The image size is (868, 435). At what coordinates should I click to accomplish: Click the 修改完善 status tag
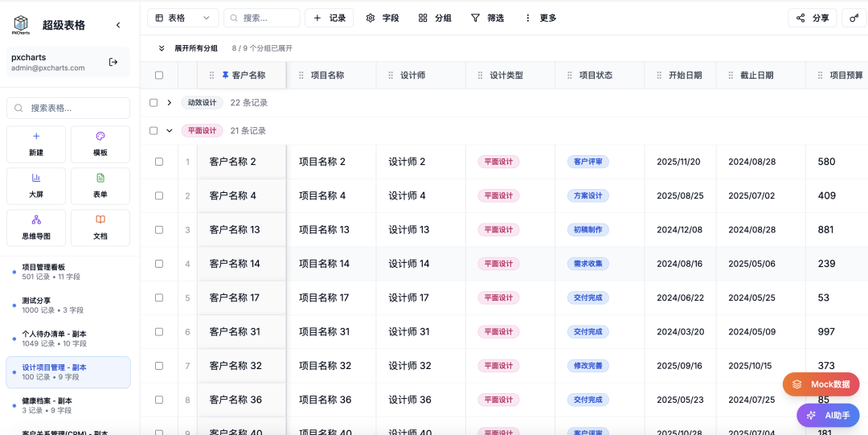[x=588, y=366]
